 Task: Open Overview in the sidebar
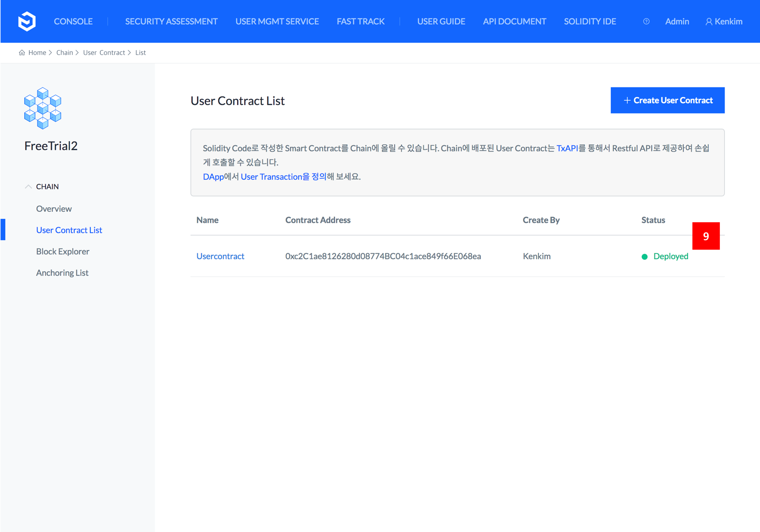[54, 209]
